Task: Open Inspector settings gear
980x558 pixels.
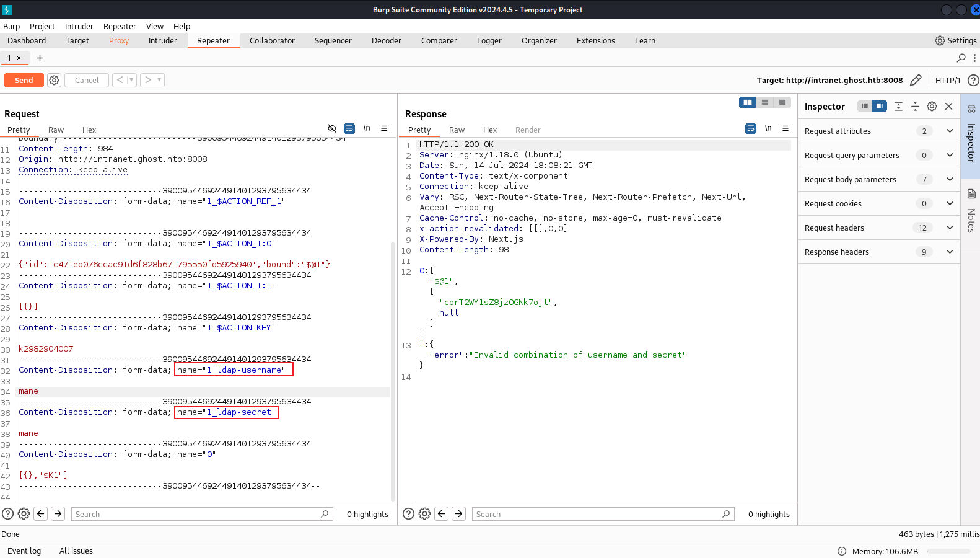Action: pyautogui.click(x=932, y=106)
